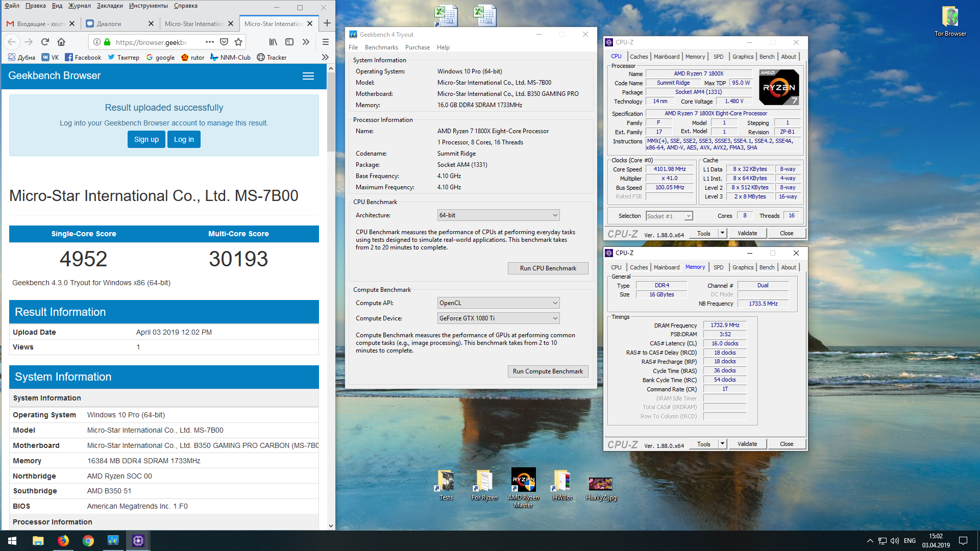The image size is (980, 551).
Task: Go to Firefox home page icon
Action: pos(61,42)
